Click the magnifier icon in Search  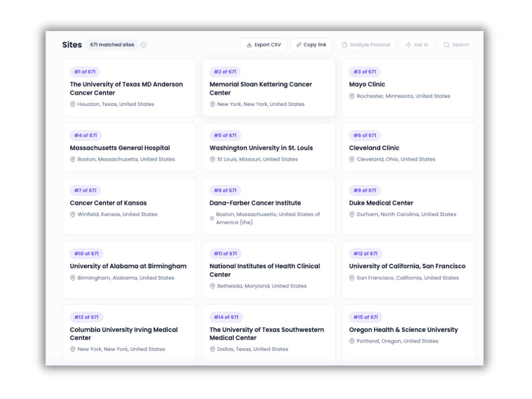click(x=446, y=45)
